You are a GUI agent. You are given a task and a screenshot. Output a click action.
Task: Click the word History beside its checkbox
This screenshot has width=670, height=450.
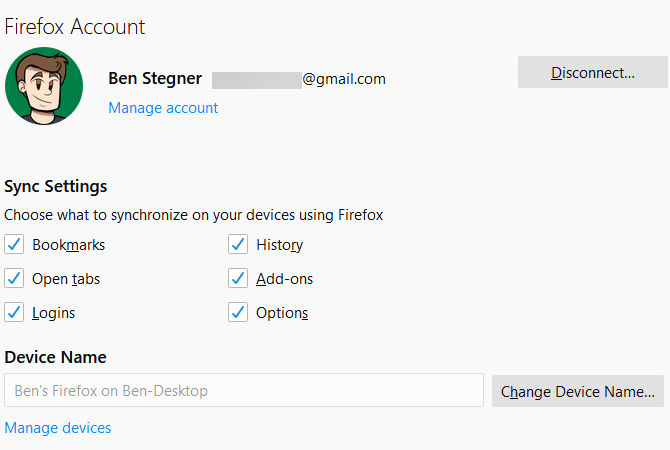coord(279,245)
